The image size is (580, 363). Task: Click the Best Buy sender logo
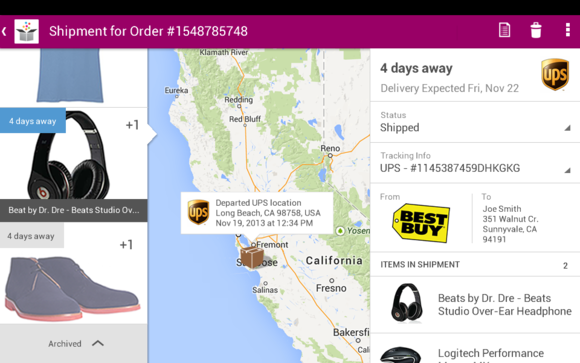pyautogui.click(x=421, y=223)
